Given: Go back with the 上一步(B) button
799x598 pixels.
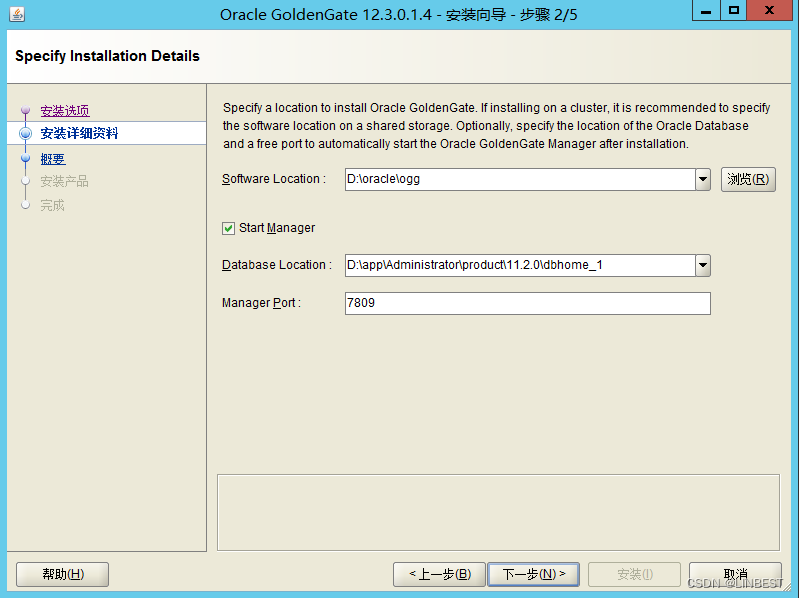Looking at the screenshot, I should click(439, 575).
